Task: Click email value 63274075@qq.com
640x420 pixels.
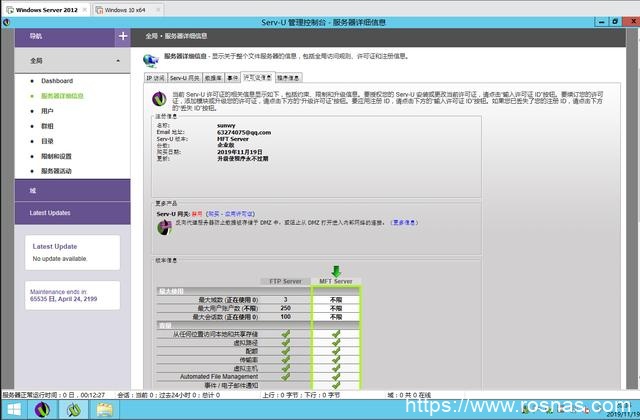Action: pyautogui.click(x=244, y=132)
